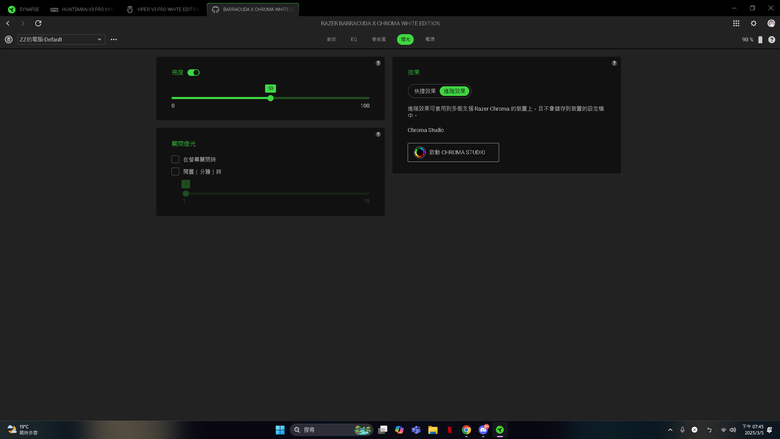Select the Barracuda X Chroma White tab
Image resolution: width=780 pixels, height=439 pixels.
point(253,9)
